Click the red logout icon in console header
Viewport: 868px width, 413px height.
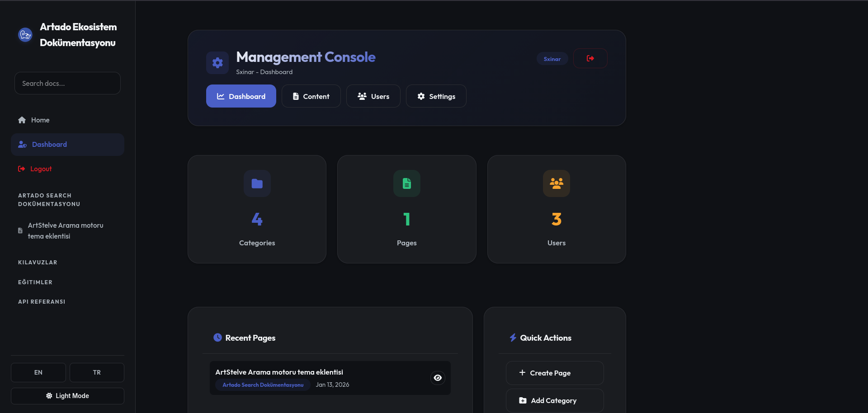(590, 58)
